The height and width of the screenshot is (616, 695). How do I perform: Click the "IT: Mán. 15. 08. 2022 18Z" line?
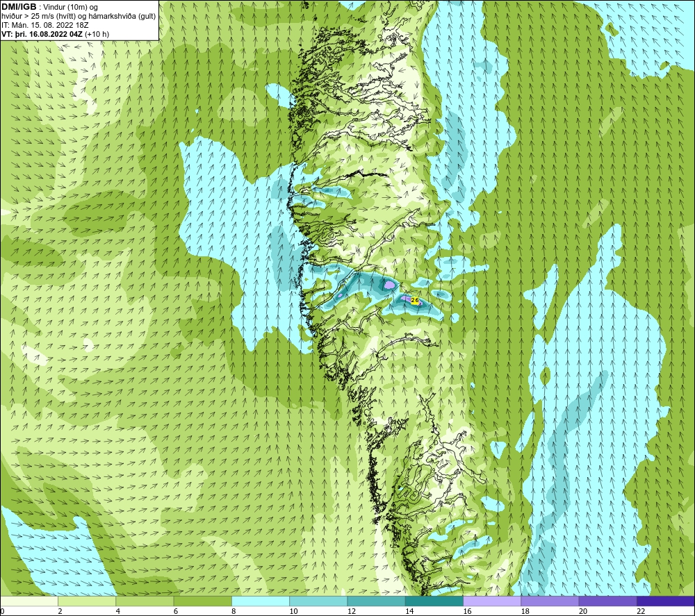click(44, 25)
